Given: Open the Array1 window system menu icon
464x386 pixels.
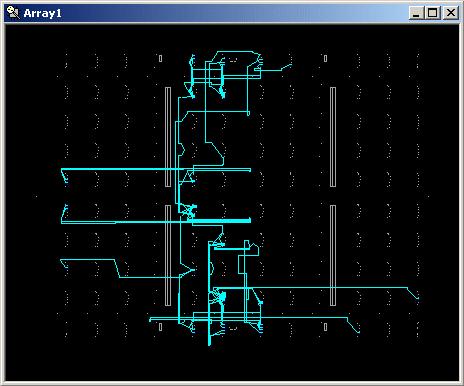Looking at the screenshot, I should tap(13, 13).
